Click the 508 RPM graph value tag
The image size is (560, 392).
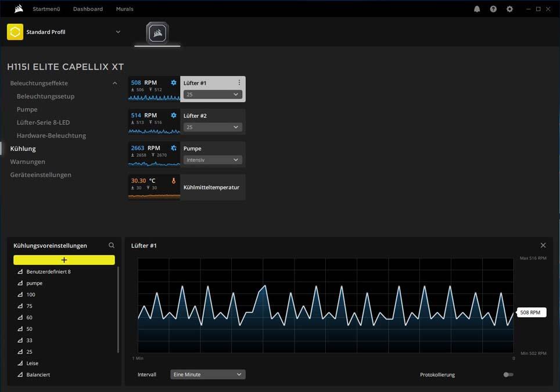pos(531,312)
